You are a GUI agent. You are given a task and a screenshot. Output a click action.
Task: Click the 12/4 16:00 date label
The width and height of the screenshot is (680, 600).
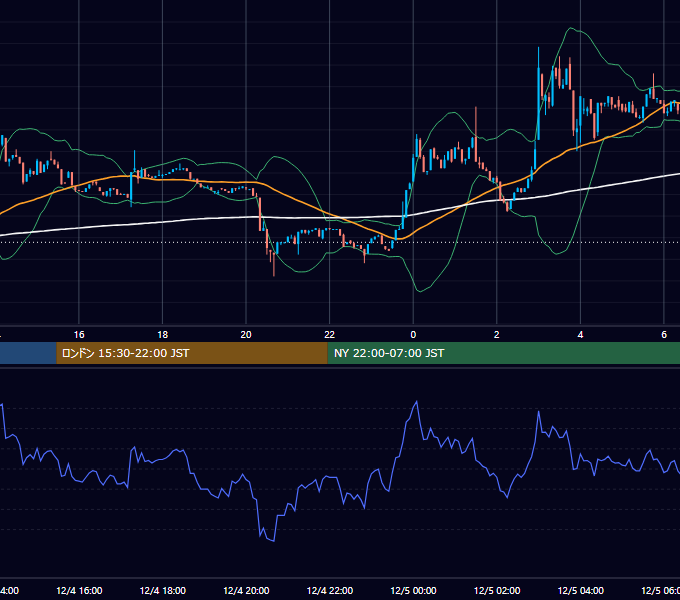79,590
